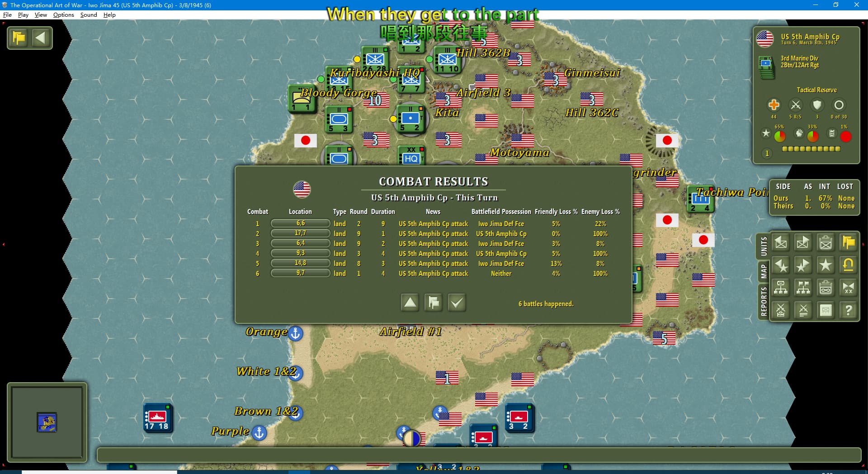The height and width of the screenshot is (474, 868).
Task: Switch to the UNITS tab
Action: pyautogui.click(x=764, y=246)
